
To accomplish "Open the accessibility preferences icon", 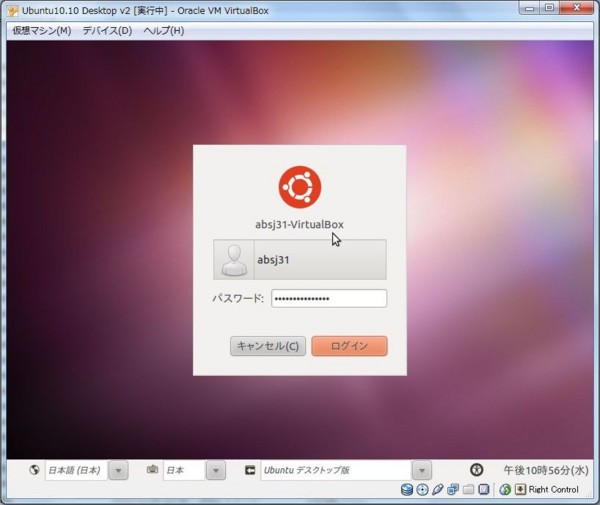I will 476,469.
